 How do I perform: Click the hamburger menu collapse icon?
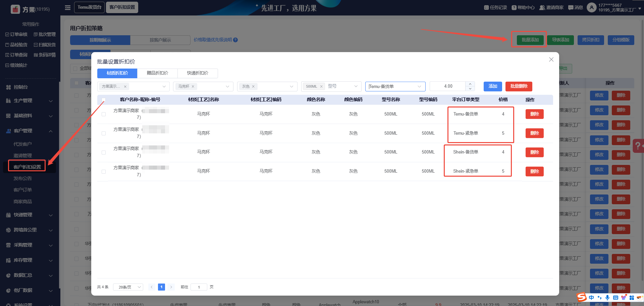68,7
